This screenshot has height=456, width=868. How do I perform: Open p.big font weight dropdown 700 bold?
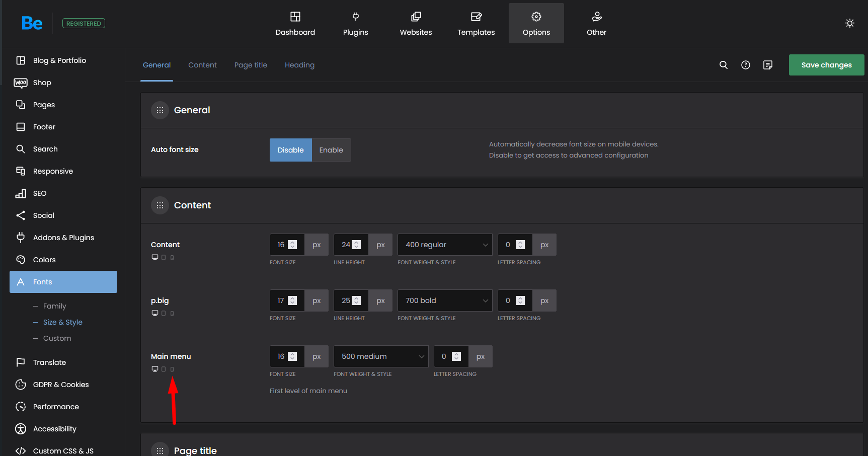point(445,300)
